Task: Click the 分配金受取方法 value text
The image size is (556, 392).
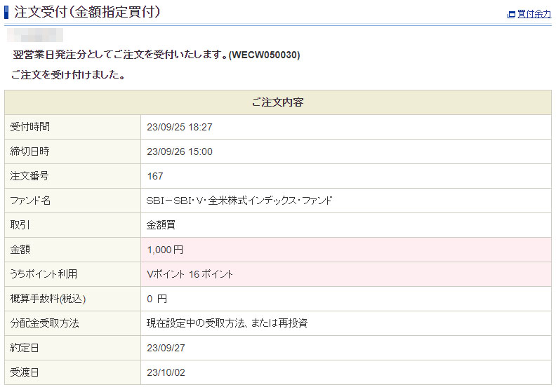Action: pos(227,323)
